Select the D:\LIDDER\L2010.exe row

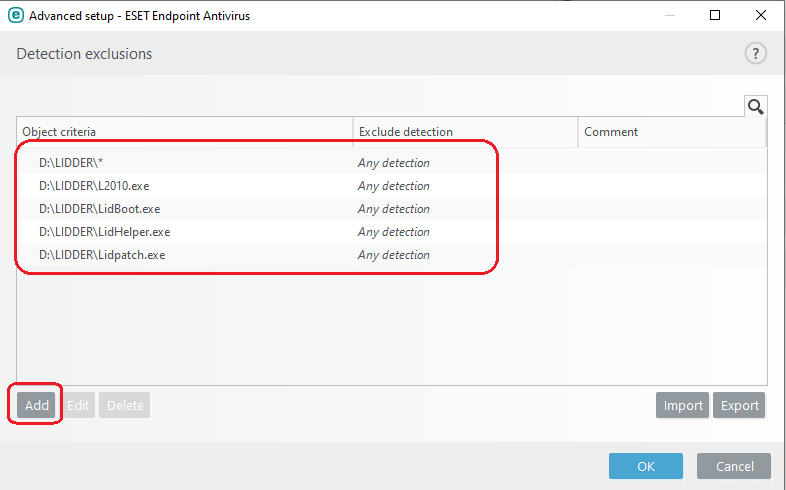pyautogui.click(x=391, y=186)
